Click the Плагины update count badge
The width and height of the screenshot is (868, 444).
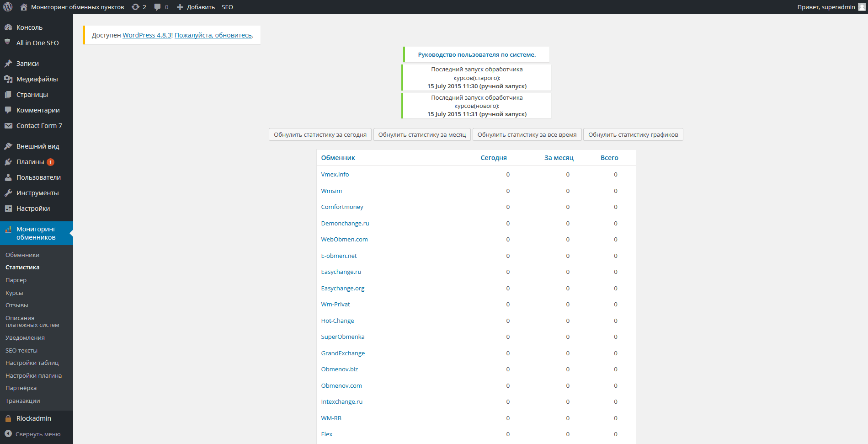[50, 162]
